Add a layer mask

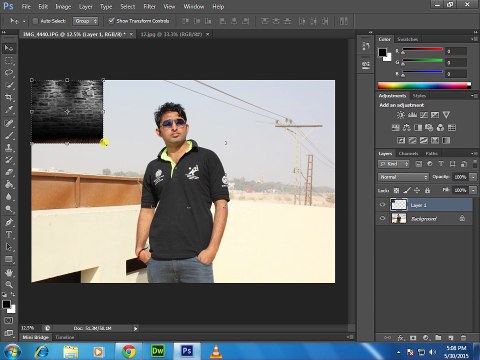pos(413,338)
